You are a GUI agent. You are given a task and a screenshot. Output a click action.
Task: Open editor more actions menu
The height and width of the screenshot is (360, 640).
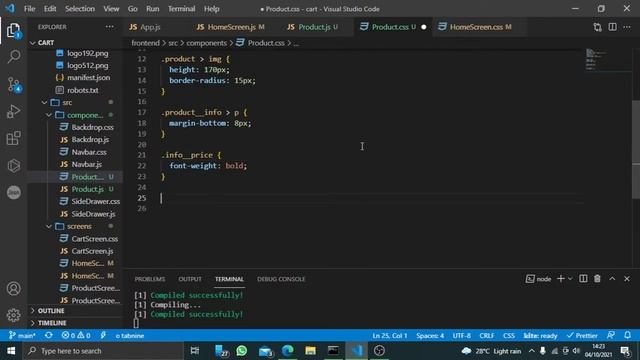(627, 27)
